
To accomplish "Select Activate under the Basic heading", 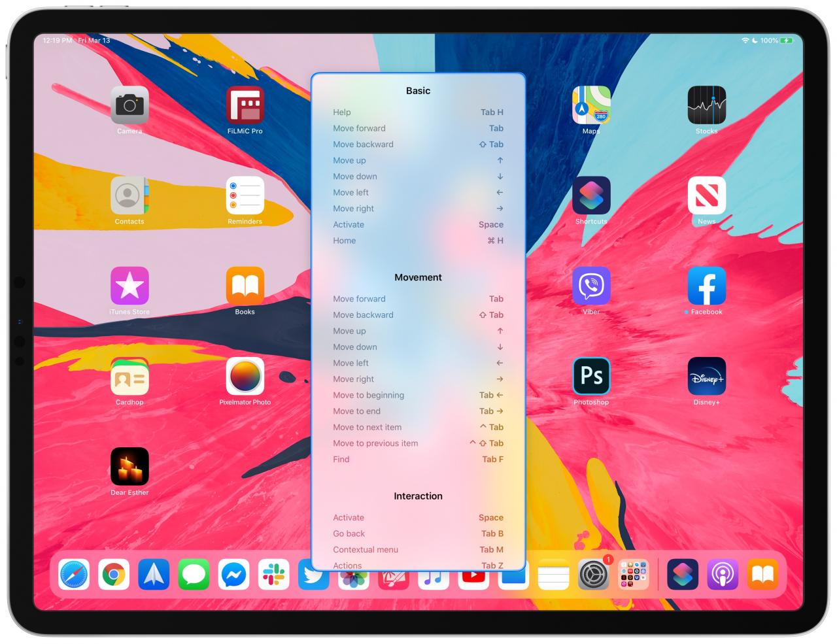I will coord(418,224).
